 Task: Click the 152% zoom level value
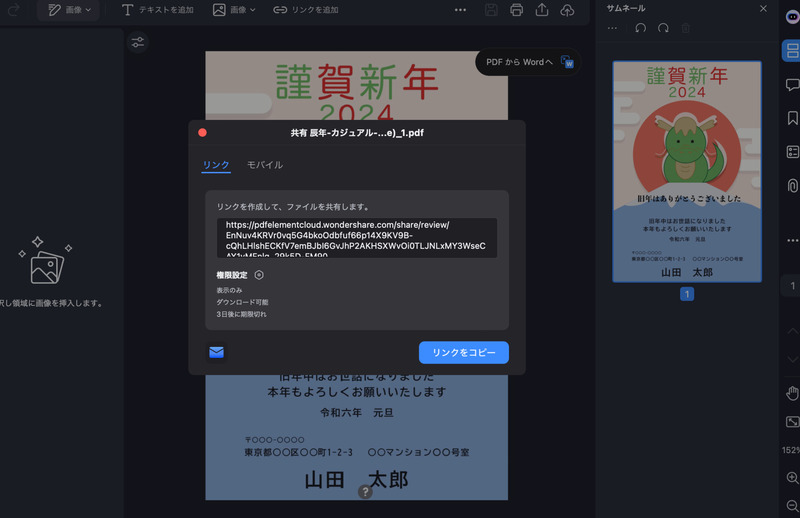[791, 450]
